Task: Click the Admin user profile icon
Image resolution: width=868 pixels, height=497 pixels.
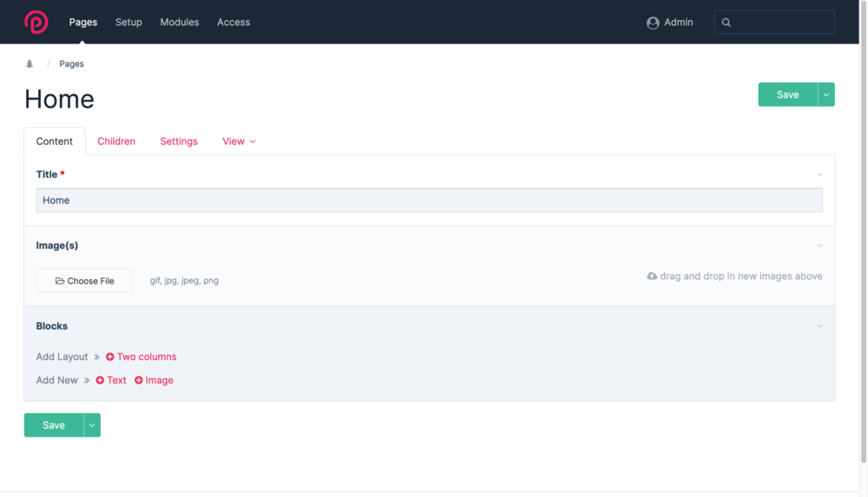Action: (x=653, y=23)
